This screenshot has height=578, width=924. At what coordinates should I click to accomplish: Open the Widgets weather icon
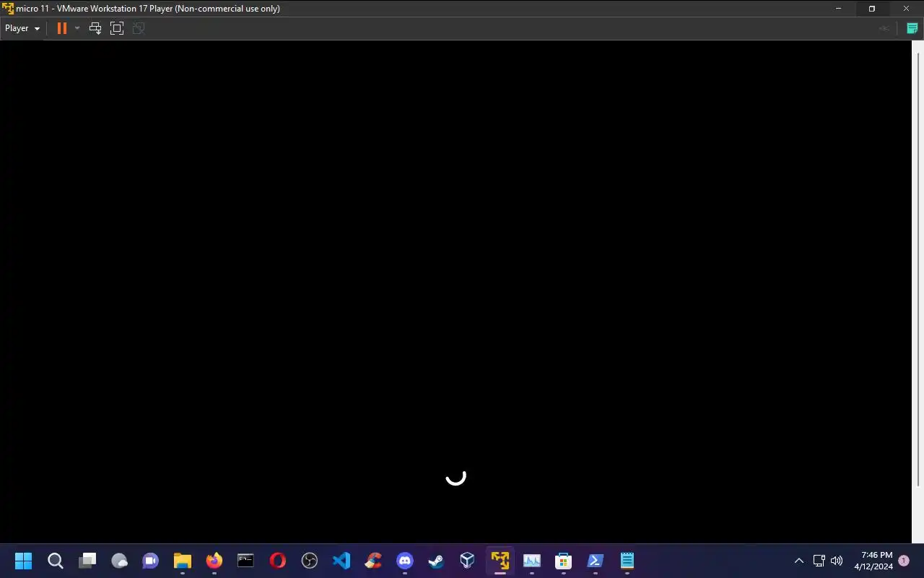point(119,561)
